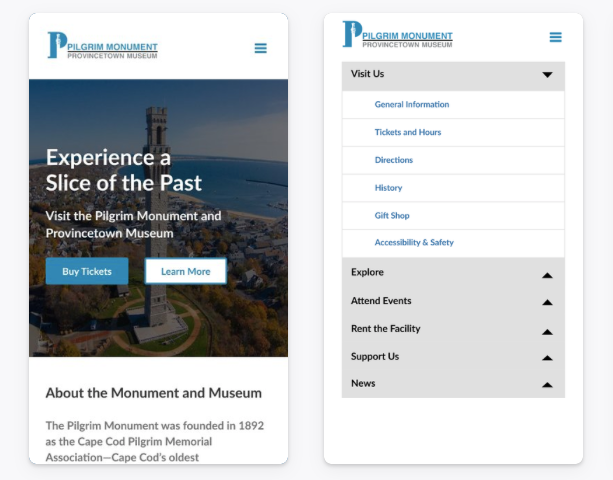Click Visit the Pilgrim Monument subtitle text

click(133, 224)
